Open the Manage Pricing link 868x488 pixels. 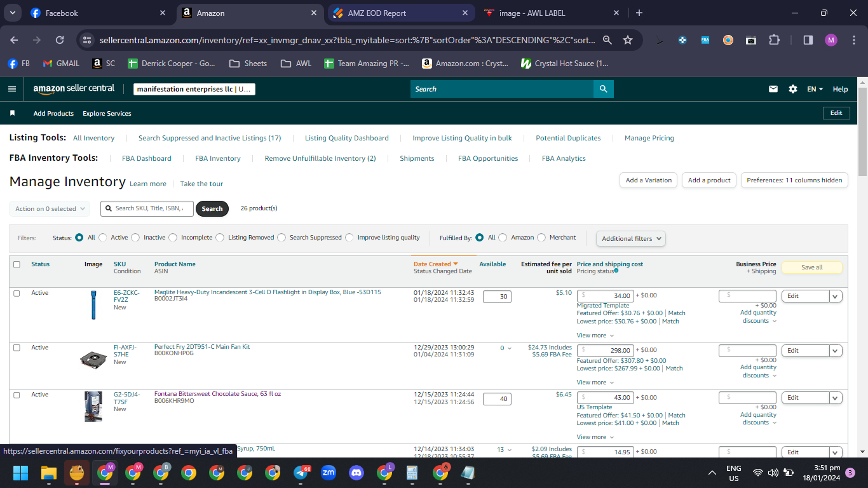[649, 138]
